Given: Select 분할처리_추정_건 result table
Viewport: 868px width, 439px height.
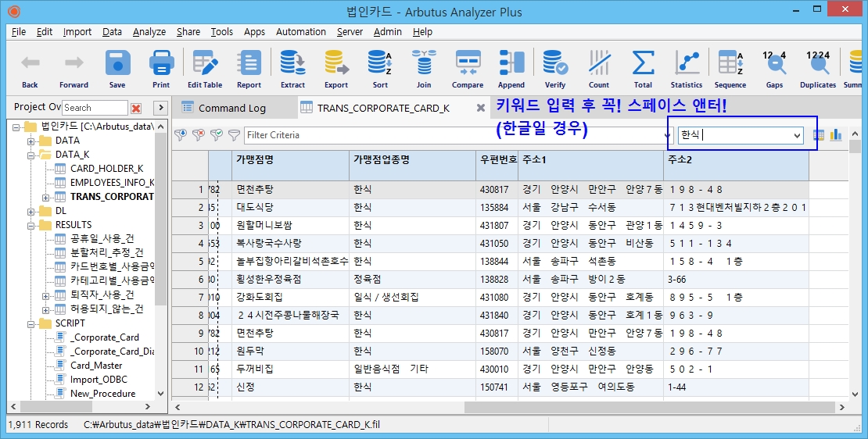Looking at the screenshot, I should [107, 252].
